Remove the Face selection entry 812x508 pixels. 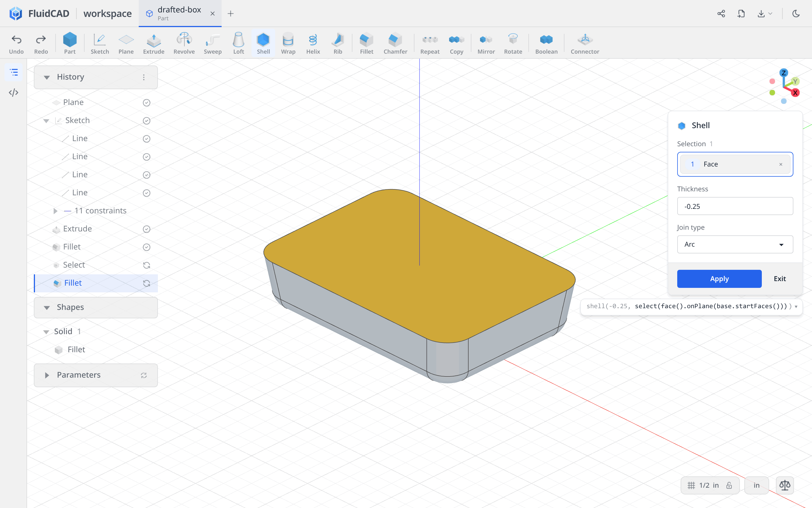[781, 164]
